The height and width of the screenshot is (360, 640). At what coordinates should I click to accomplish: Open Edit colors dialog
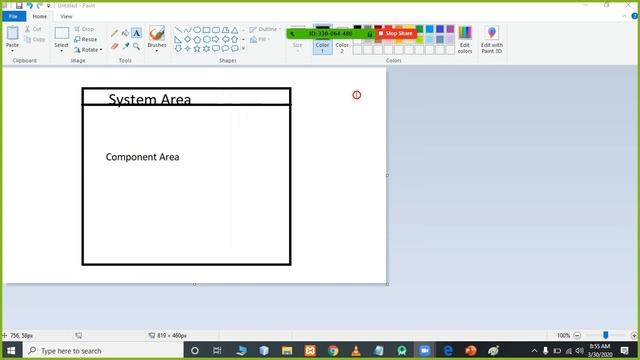tap(465, 39)
